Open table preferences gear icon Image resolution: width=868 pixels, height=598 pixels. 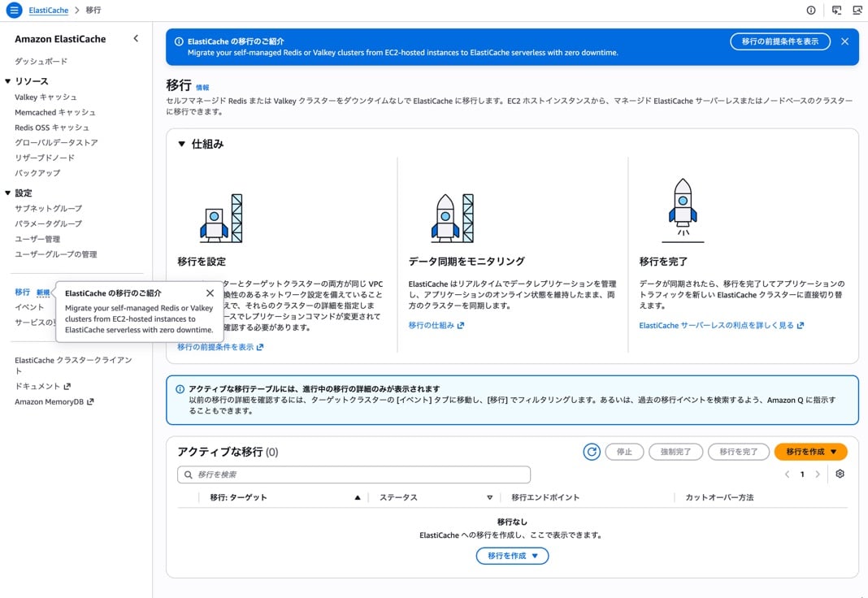pyautogui.click(x=840, y=474)
